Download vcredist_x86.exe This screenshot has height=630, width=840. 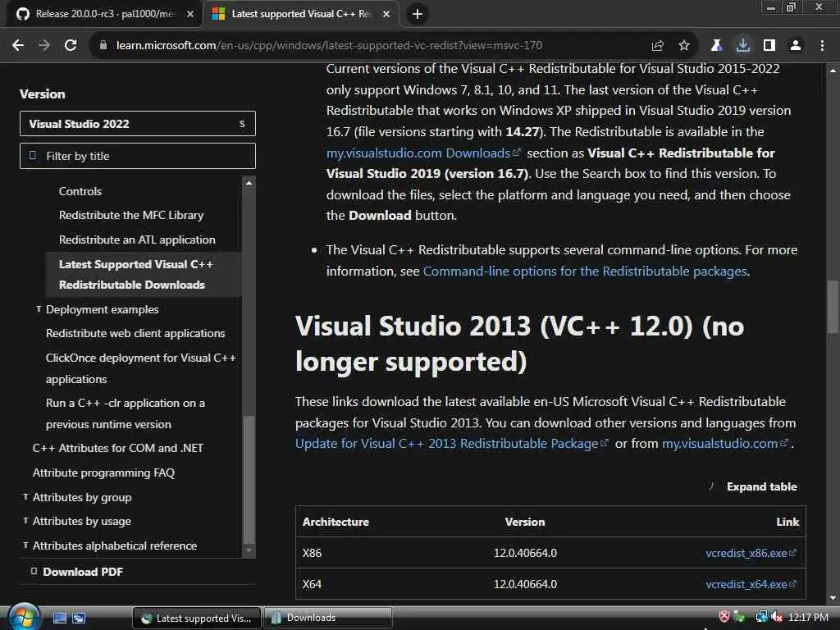tap(751, 553)
